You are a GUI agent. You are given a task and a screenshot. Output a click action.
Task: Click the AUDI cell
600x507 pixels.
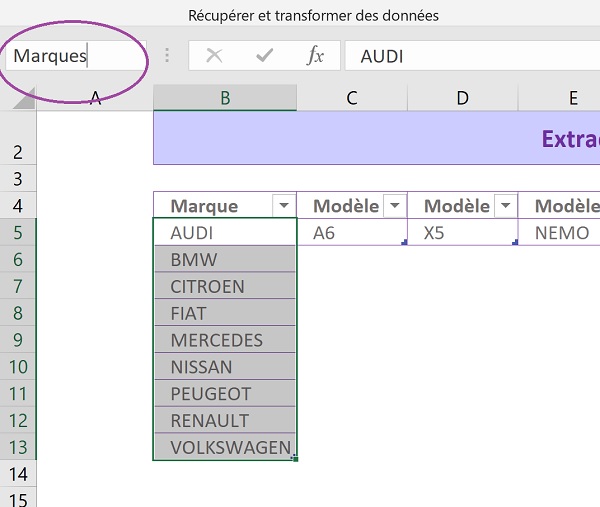tap(225, 232)
